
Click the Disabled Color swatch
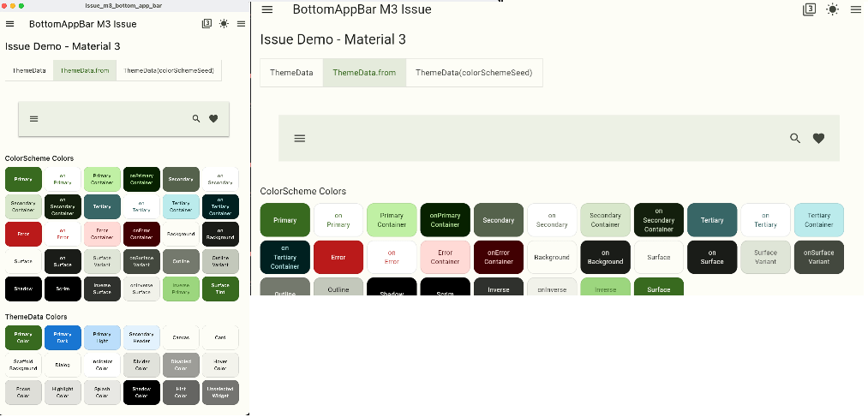pyautogui.click(x=181, y=365)
